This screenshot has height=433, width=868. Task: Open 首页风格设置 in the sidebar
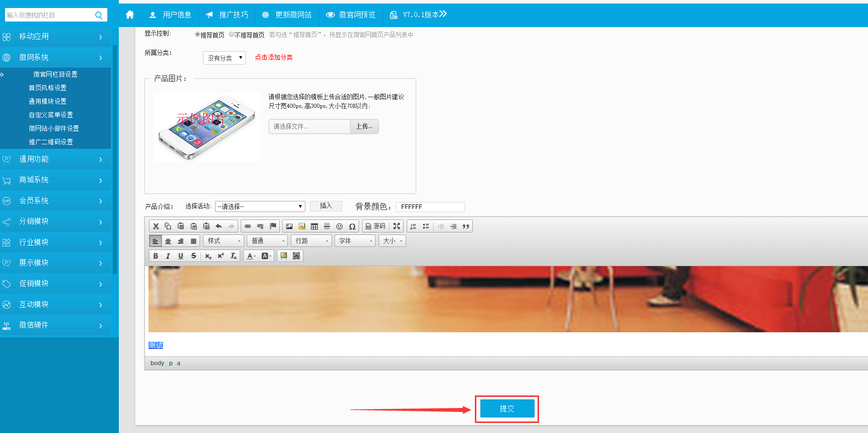click(x=48, y=88)
